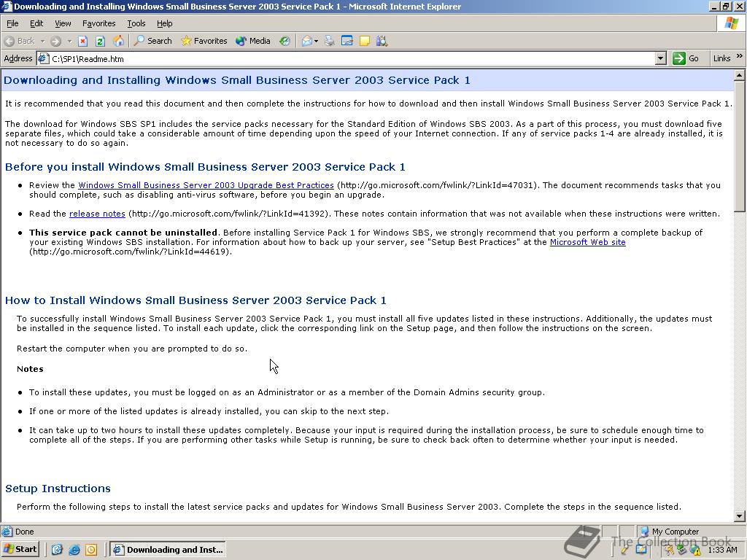Viewport: 747px width, 560px height.
Task: Click the 1:33 AM clock
Action: coord(723,550)
